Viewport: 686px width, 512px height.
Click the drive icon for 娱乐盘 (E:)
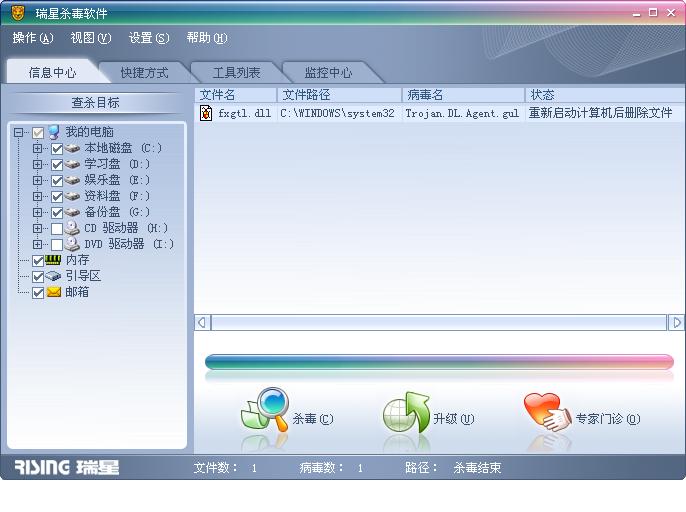[73, 180]
